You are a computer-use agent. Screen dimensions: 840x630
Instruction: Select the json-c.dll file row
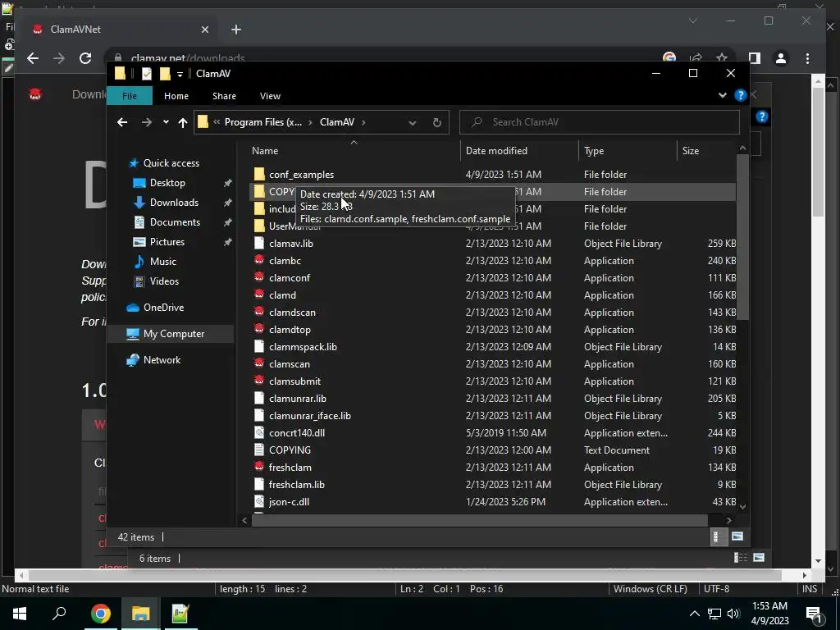[x=493, y=501]
